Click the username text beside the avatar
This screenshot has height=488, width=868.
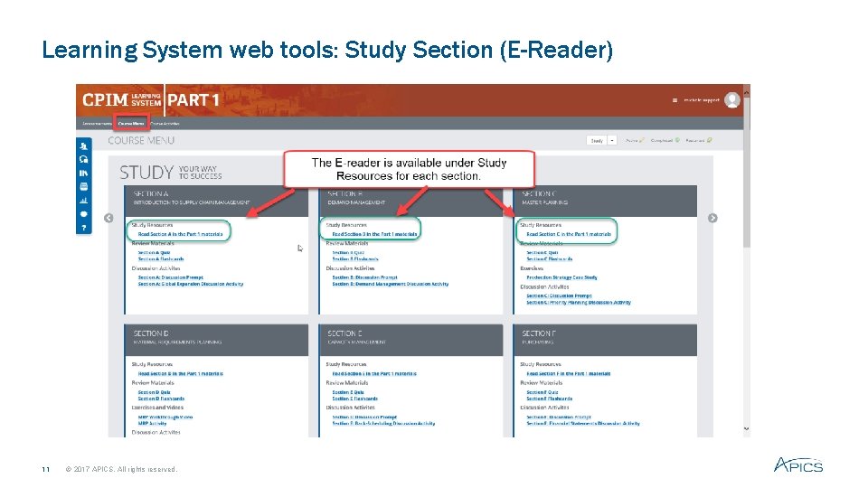(x=702, y=100)
